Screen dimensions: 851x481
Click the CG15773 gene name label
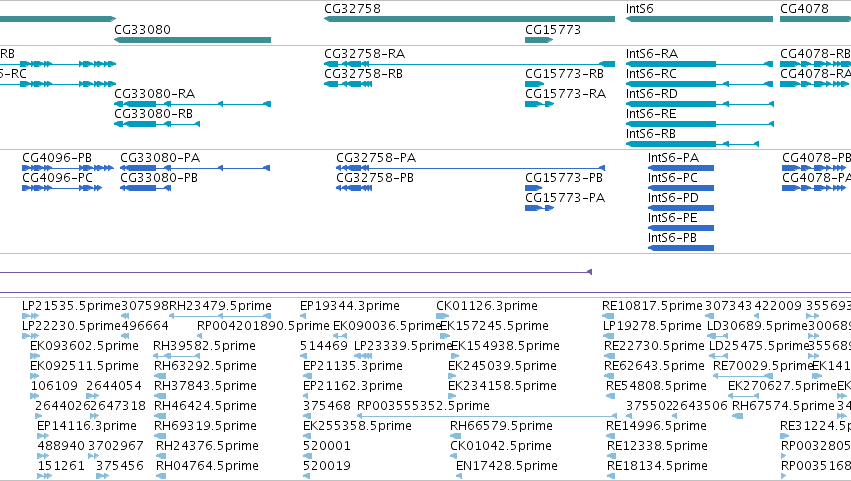[x=552, y=29]
